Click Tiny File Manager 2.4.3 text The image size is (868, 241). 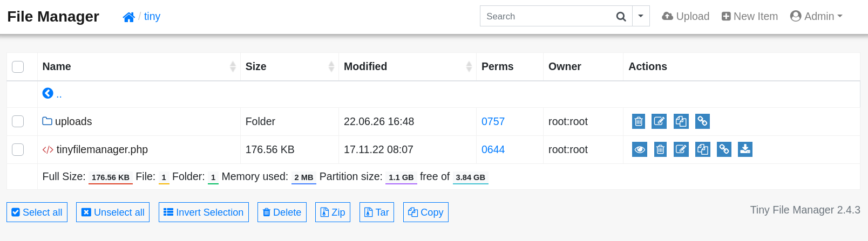tap(805, 210)
